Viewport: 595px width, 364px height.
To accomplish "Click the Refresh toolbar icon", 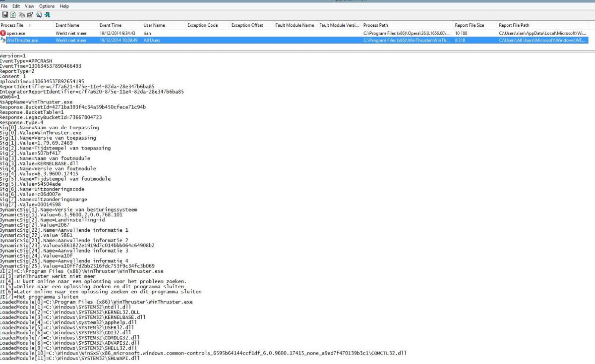I will [x=13, y=15].
